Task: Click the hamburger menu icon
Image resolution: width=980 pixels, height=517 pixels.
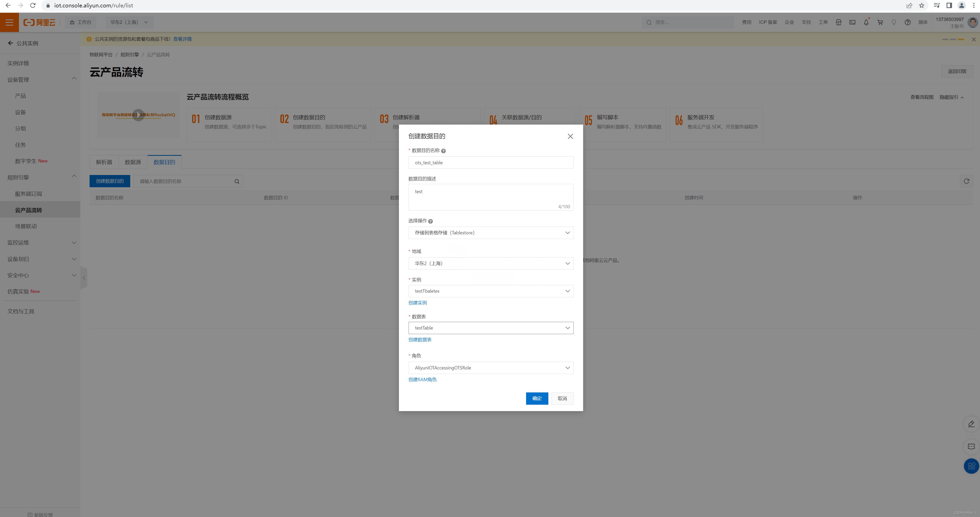Action: [x=9, y=23]
